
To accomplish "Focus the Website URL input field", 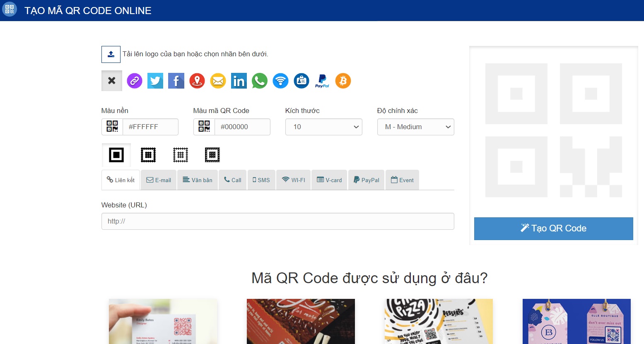I will 278,221.
